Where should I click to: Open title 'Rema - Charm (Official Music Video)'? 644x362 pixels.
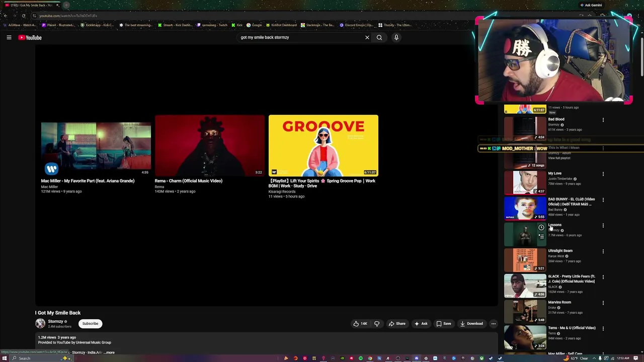(x=189, y=181)
